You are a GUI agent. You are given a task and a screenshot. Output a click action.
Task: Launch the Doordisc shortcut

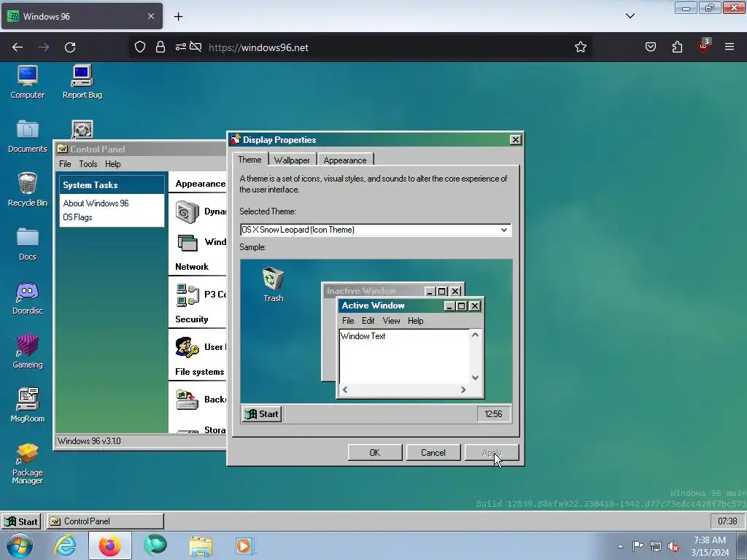click(x=27, y=298)
